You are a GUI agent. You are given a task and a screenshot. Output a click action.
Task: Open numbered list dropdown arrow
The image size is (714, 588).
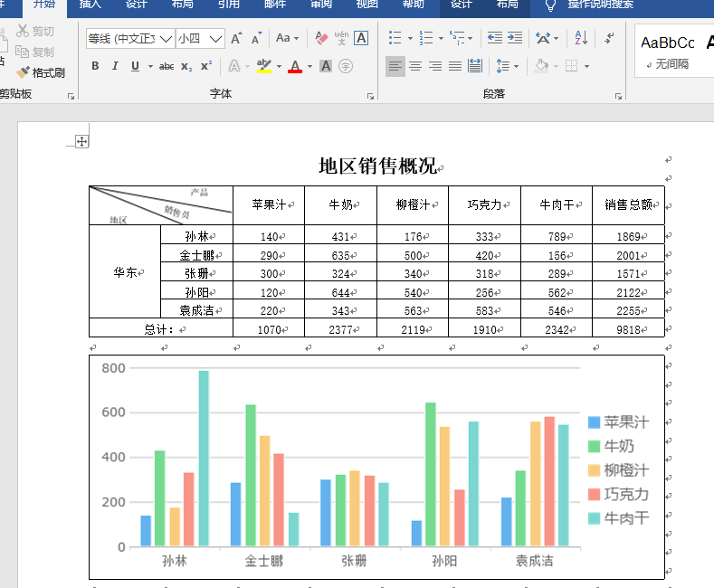tap(441, 38)
